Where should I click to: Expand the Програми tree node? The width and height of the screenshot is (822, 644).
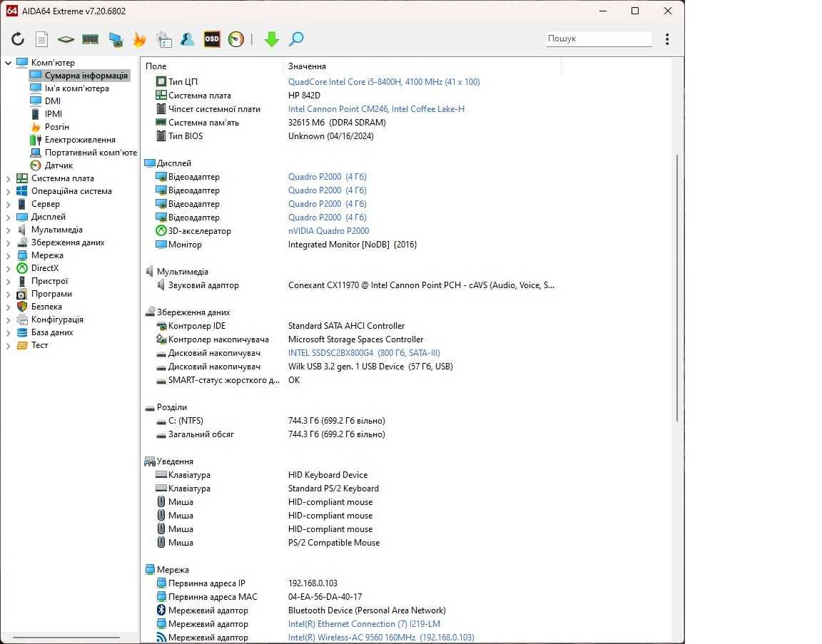8,294
